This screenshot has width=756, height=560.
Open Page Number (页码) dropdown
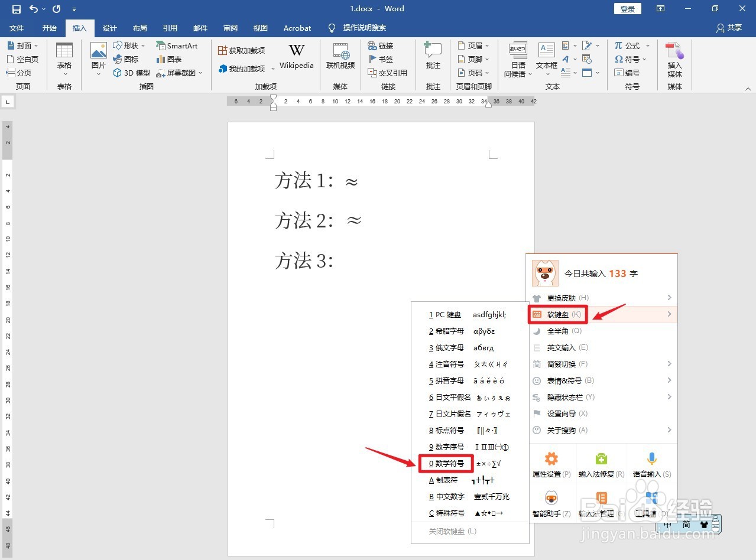[x=474, y=73]
